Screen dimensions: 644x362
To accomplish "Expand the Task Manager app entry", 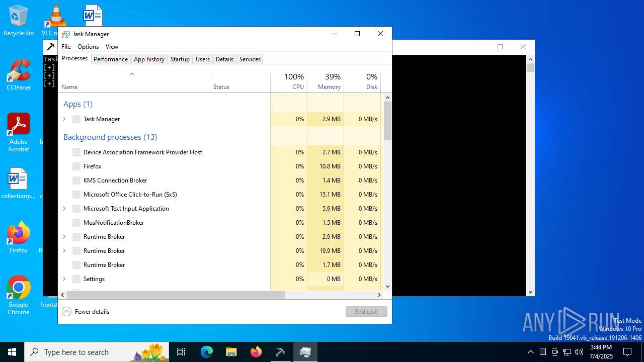I will click(64, 119).
